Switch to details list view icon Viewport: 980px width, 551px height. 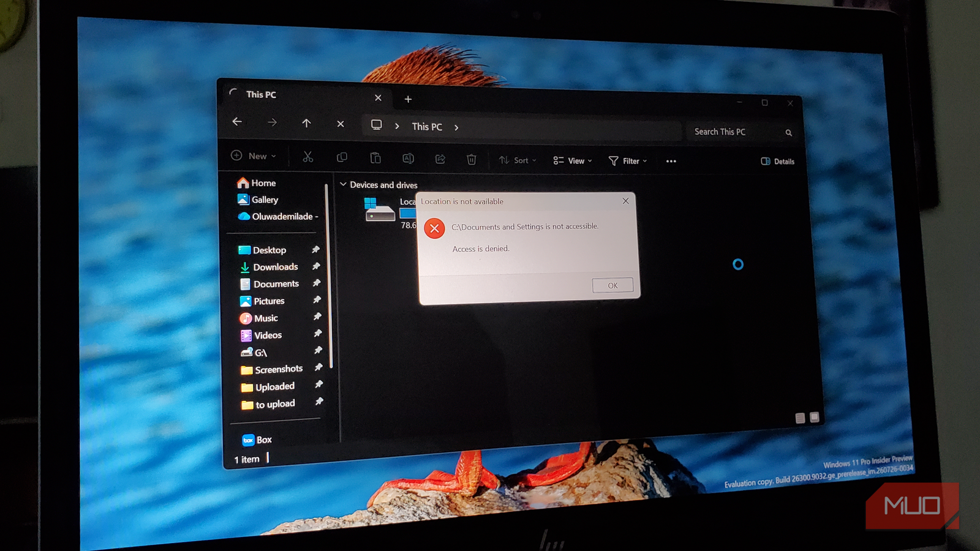(800, 418)
